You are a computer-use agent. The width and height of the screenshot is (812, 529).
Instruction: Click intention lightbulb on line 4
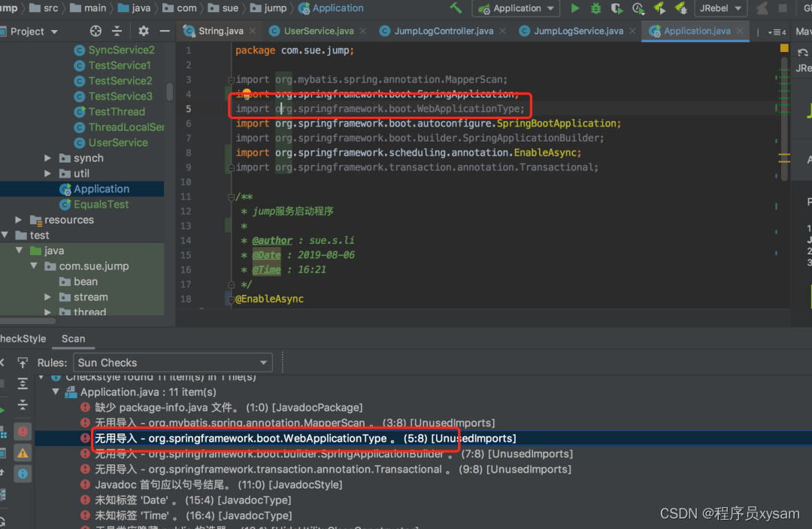247,93
